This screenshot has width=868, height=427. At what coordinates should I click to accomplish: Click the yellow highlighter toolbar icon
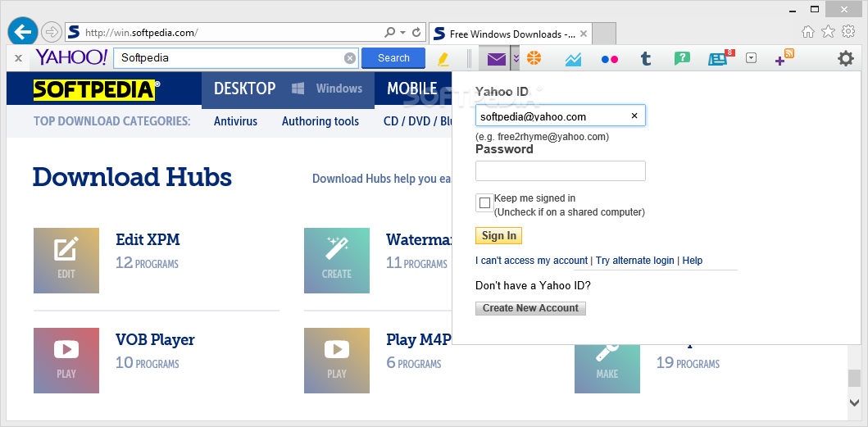pyautogui.click(x=443, y=59)
